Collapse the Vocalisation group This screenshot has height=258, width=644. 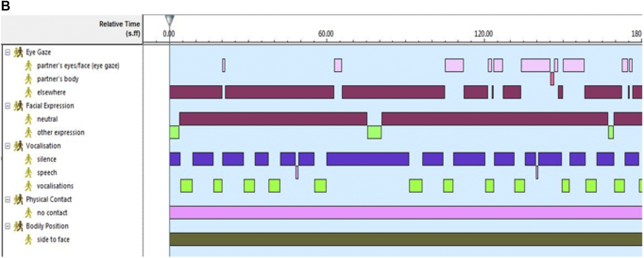click(7, 146)
